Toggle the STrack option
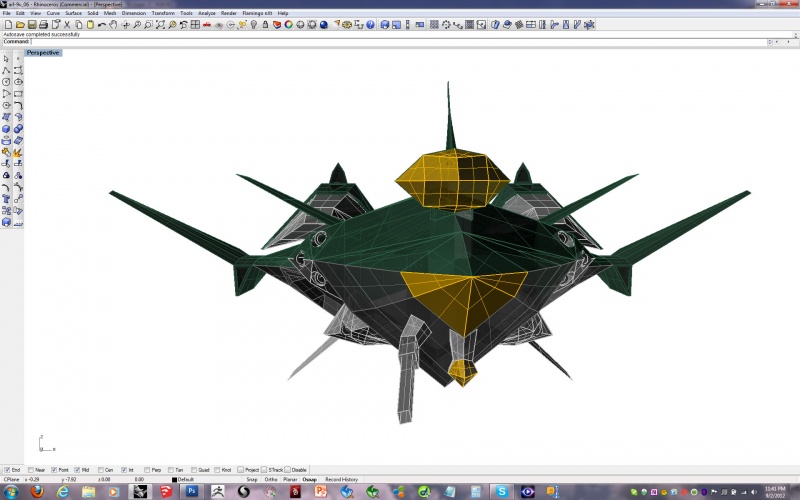The width and height of the screenshot is (800, 500). (264, 470)
